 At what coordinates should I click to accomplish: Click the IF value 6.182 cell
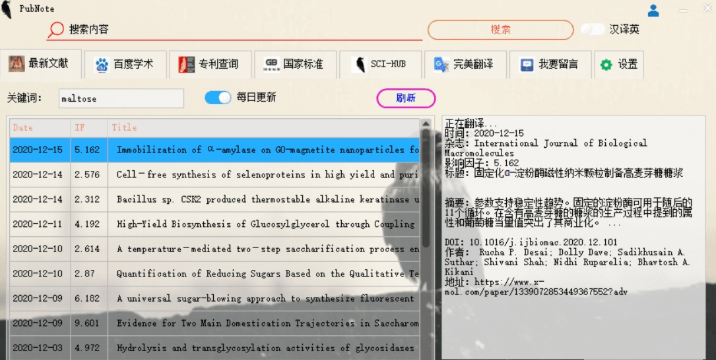coord(89,298)
